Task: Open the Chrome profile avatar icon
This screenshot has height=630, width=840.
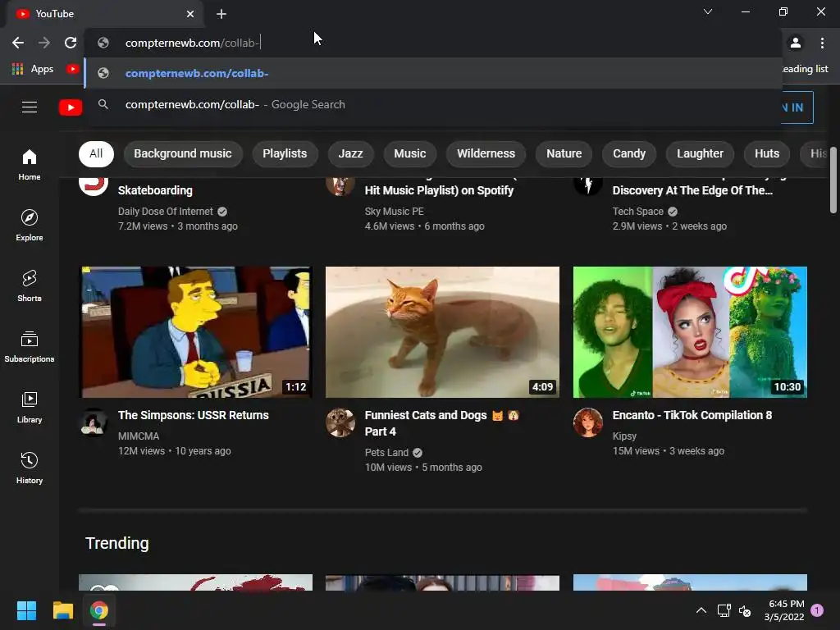Action: point(796,43)
